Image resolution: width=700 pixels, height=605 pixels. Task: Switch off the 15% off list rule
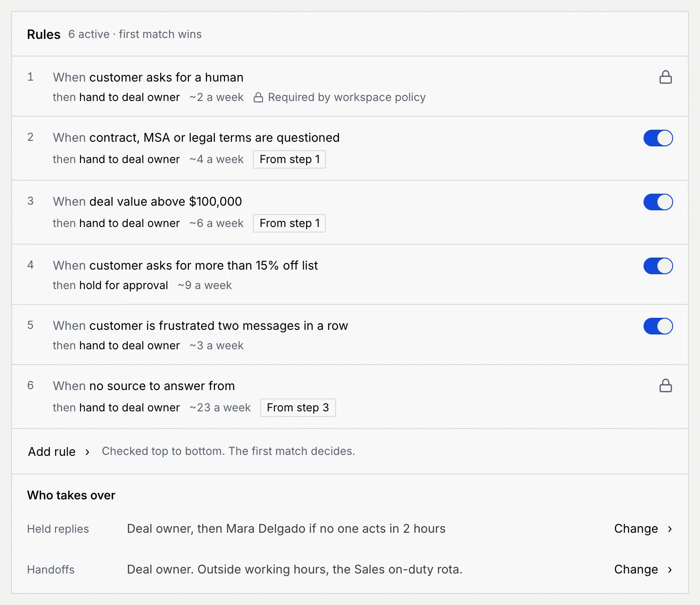pyautogui.click(x=658, y=266)
